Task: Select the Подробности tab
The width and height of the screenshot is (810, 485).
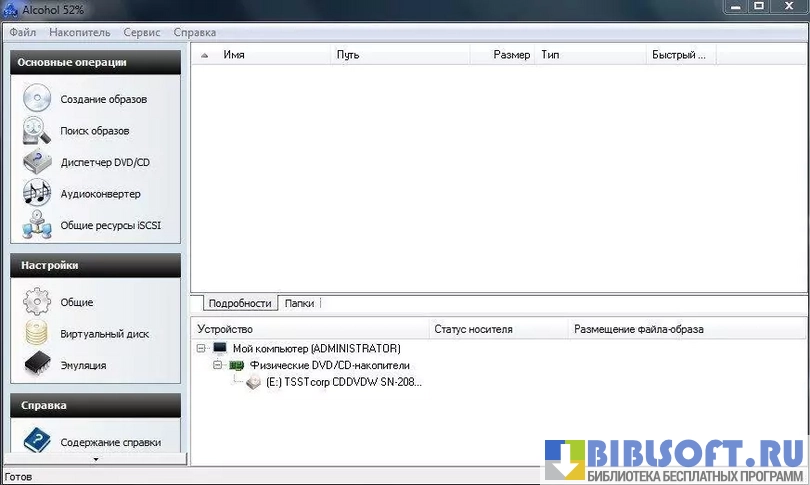Action: 240,303
